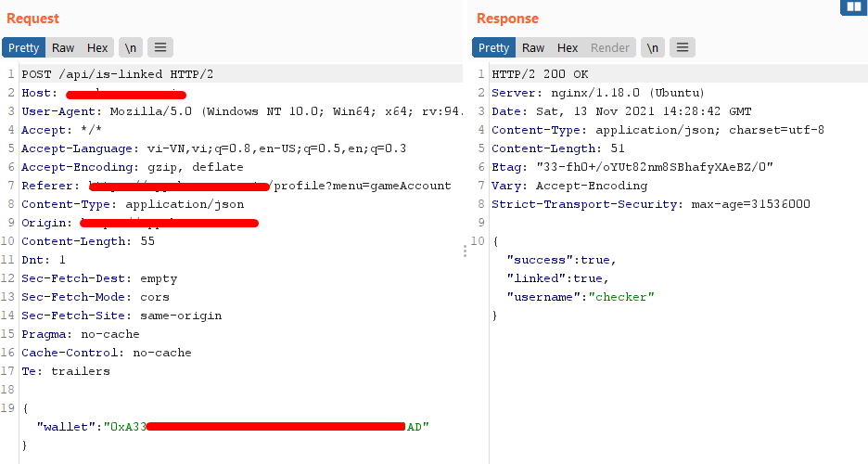Image resolution: width=868 pixels, height=464 pixels.
Task: Toggle non-printable characters (\n) in Request panel
Action: point(130,47)
